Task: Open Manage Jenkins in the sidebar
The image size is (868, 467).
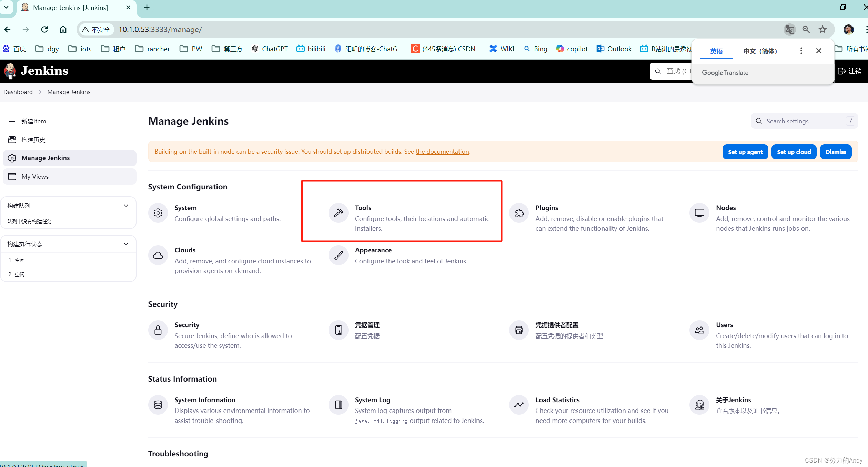Action: pos(70,158)
